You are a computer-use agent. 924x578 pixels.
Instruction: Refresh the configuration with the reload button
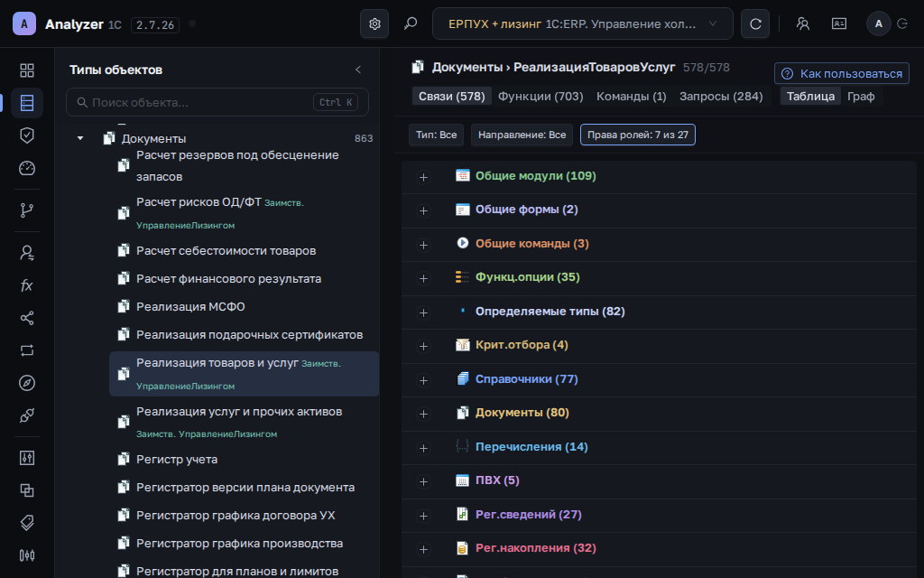(x=755, y=23)
